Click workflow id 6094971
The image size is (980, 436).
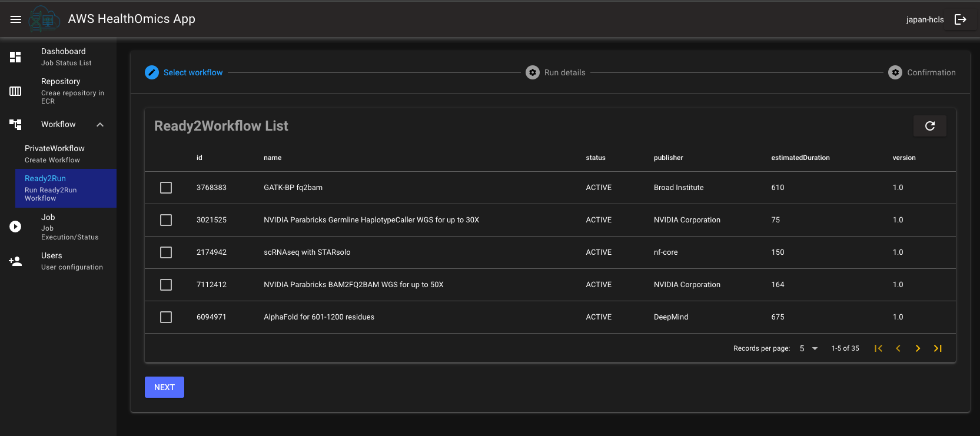click(x=211, y=317)
